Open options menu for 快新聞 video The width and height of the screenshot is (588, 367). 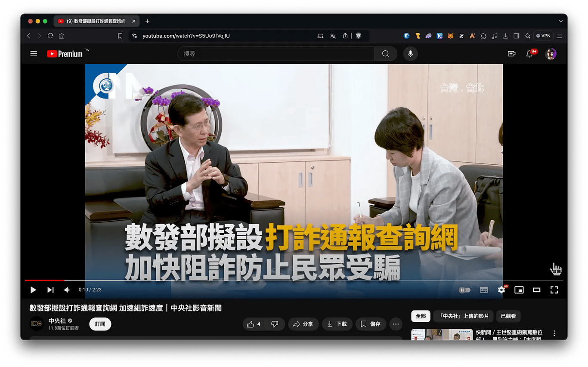pyautogui.click(x=554, y=333)
